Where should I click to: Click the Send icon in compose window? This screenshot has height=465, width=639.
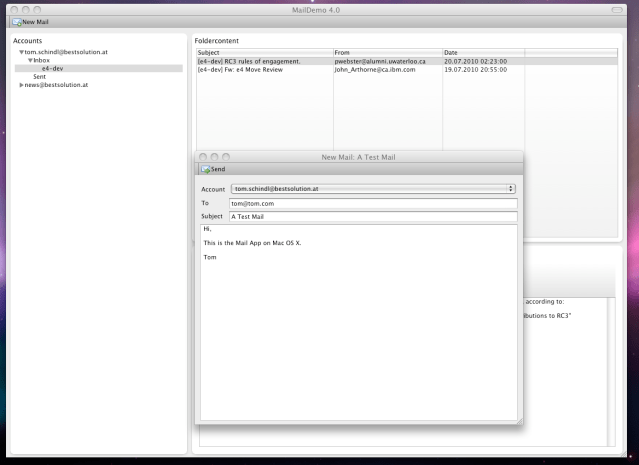click(205, 169)
